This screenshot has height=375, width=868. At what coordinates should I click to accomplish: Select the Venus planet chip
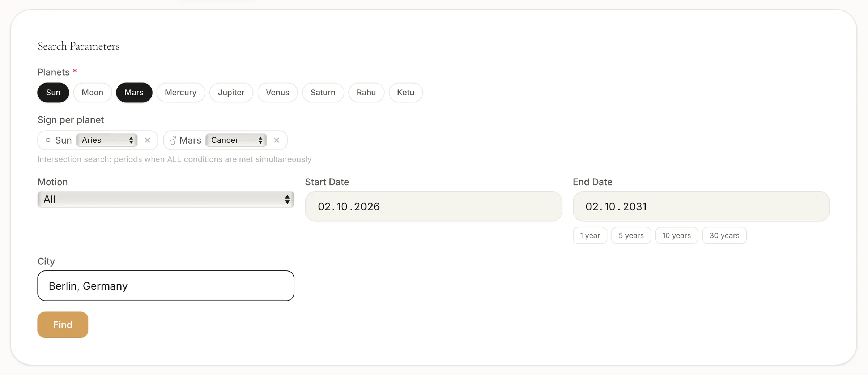pyautogui.click(x=277, y=93)
